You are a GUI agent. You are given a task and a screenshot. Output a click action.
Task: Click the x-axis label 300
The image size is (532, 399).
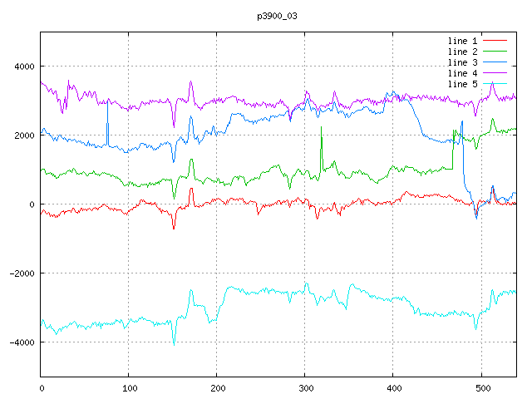[306, 388]
